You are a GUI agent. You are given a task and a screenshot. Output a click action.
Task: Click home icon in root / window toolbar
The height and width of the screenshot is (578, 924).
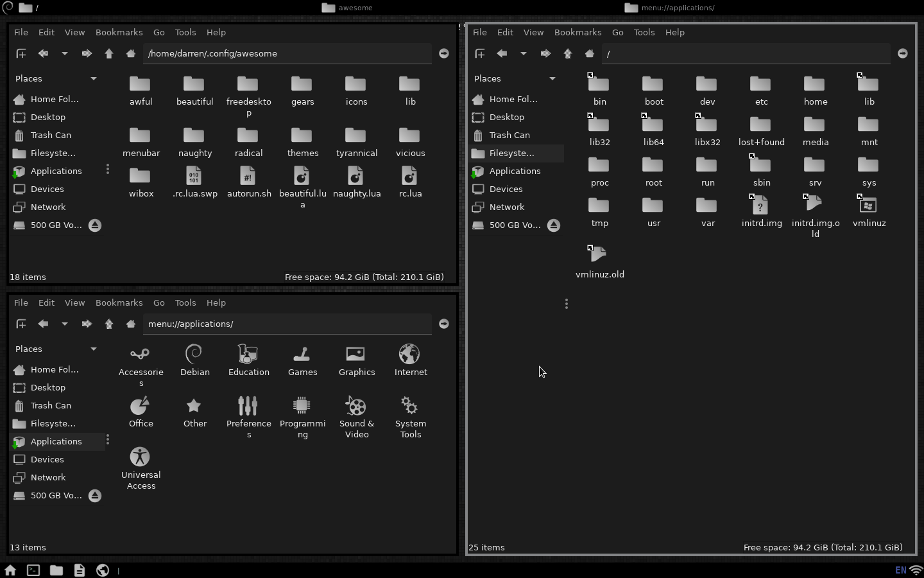point(590,53)
